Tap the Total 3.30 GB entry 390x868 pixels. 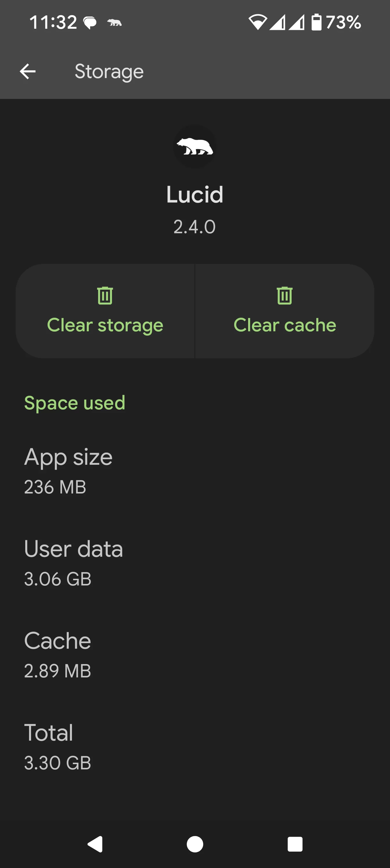click(x=195, y=746)
